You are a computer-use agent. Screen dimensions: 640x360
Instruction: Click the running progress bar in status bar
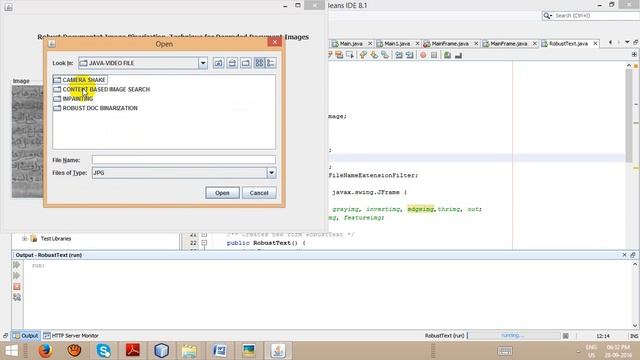513,336
